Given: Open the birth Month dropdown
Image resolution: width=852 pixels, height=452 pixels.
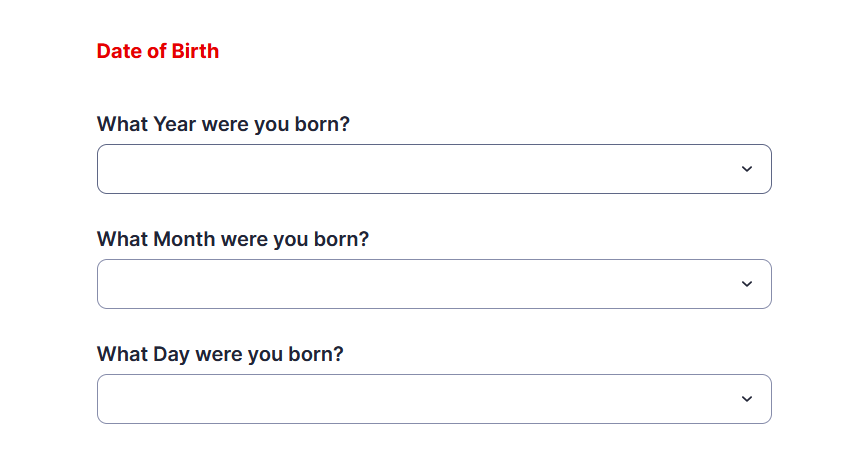Looking at the screenshot, I should pos(434,284).
